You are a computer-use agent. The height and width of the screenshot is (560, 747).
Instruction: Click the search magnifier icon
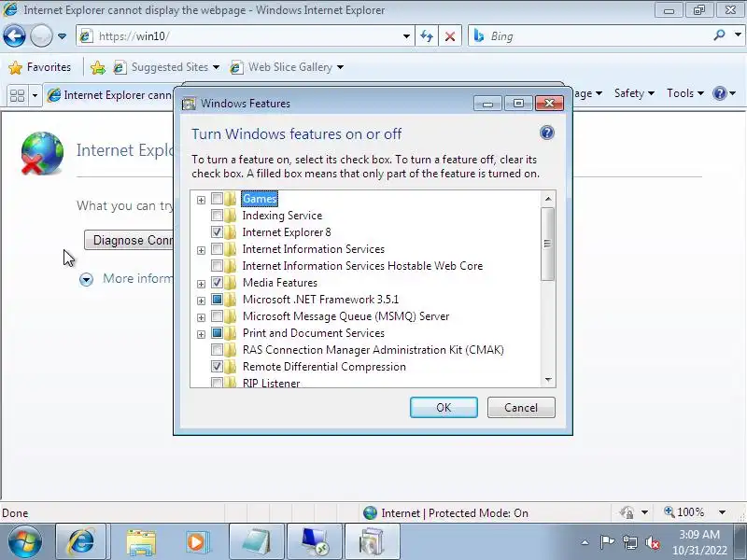coord(719,35)
